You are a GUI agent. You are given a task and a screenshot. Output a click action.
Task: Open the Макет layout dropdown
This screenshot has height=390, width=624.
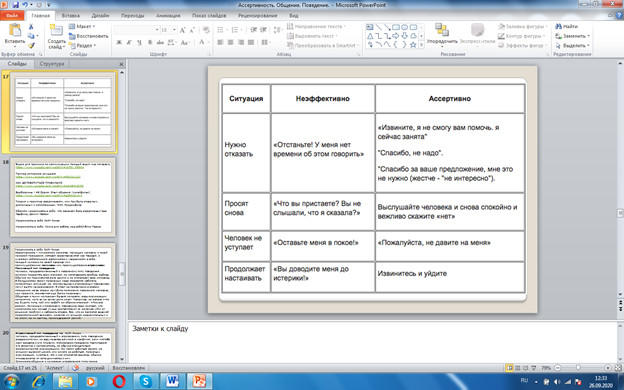point(82,26)
